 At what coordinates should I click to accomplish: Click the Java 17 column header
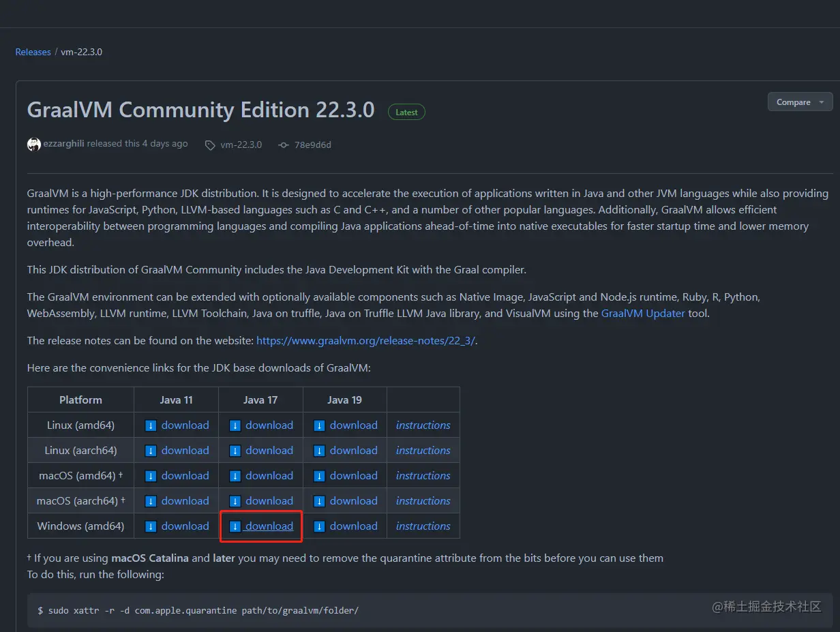coord(260,400)
